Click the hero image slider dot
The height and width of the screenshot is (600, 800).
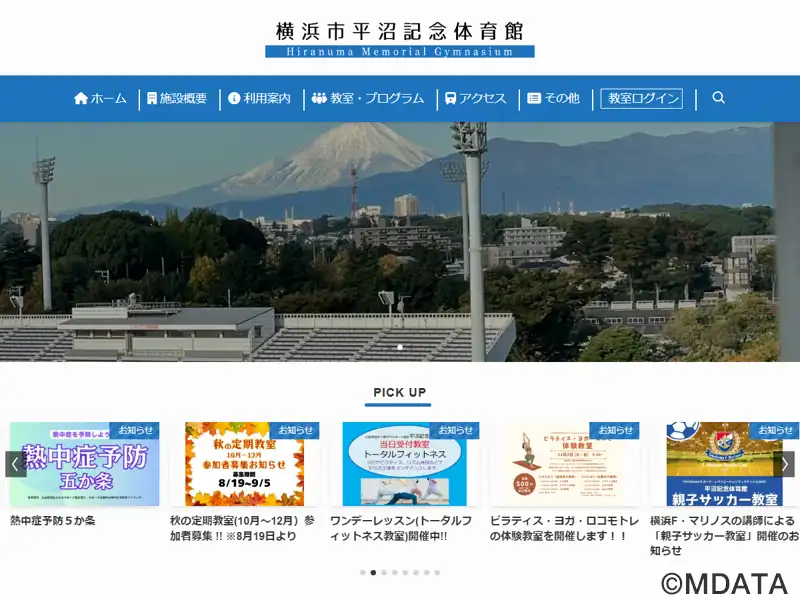pos(400,347)
